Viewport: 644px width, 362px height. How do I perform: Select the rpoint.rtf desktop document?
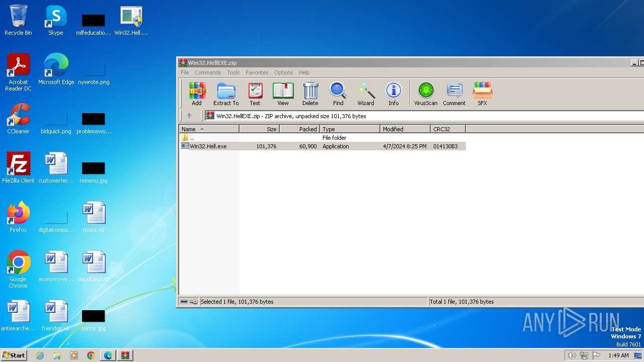click(94, 218)
